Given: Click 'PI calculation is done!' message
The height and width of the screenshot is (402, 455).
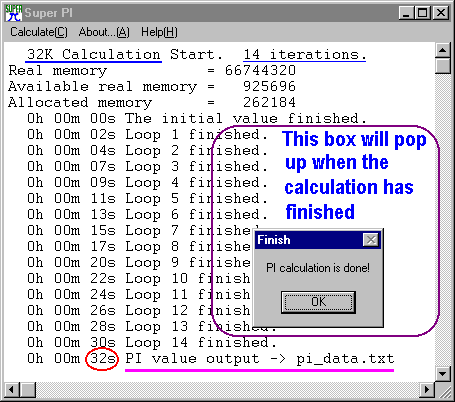Looking at the screenshot, I should click(x=318, y=268).
